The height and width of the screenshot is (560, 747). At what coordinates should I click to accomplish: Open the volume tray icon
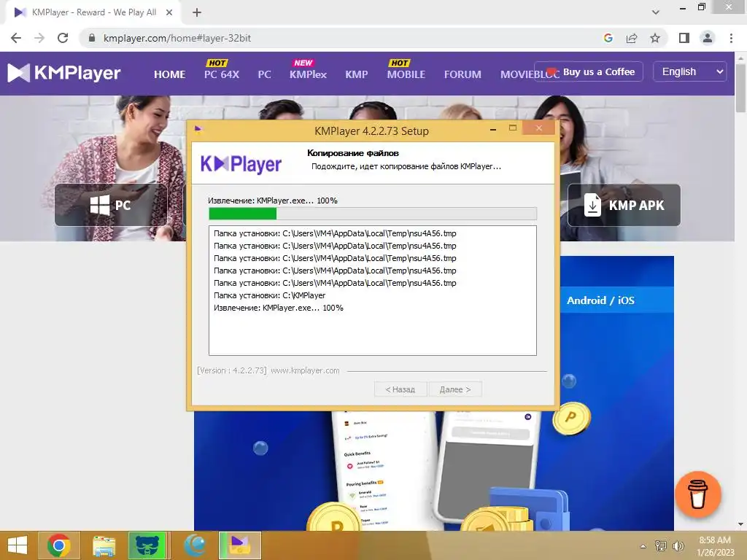[x=678, y=545]
